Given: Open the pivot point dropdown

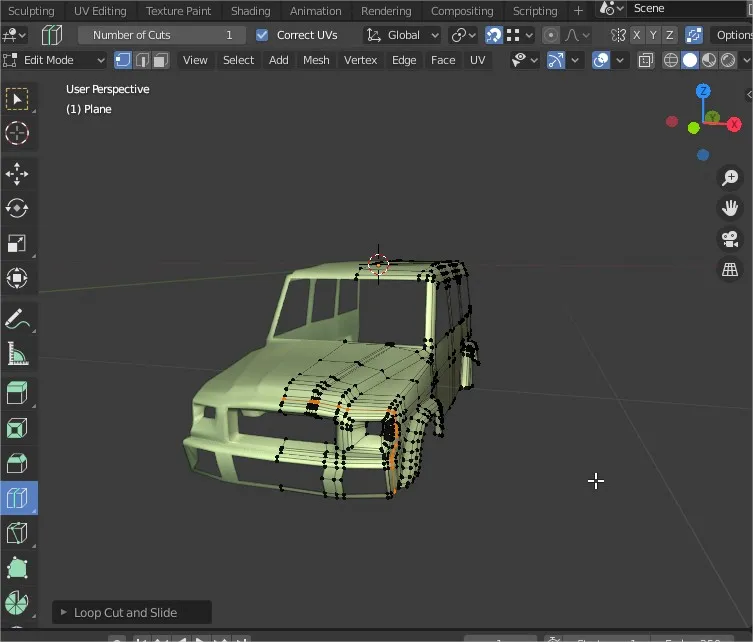Looking at the screenshot, I should click(x=463, y=35).
